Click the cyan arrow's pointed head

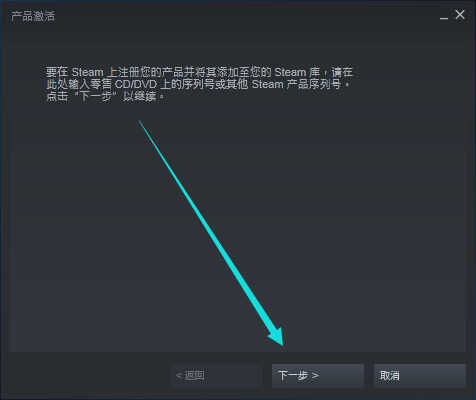tap(277, 337)
